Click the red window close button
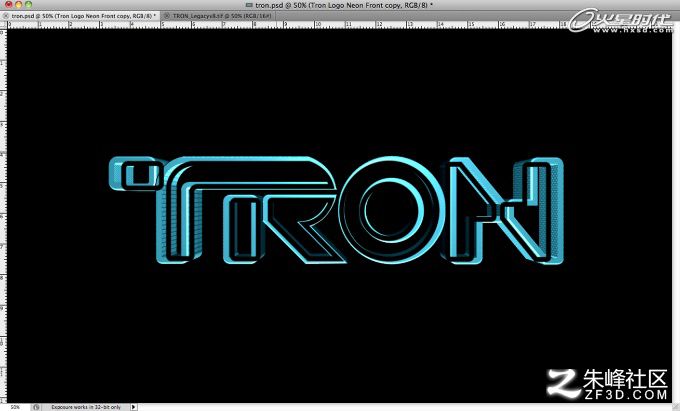680x411 pixels. coord(9,4)
